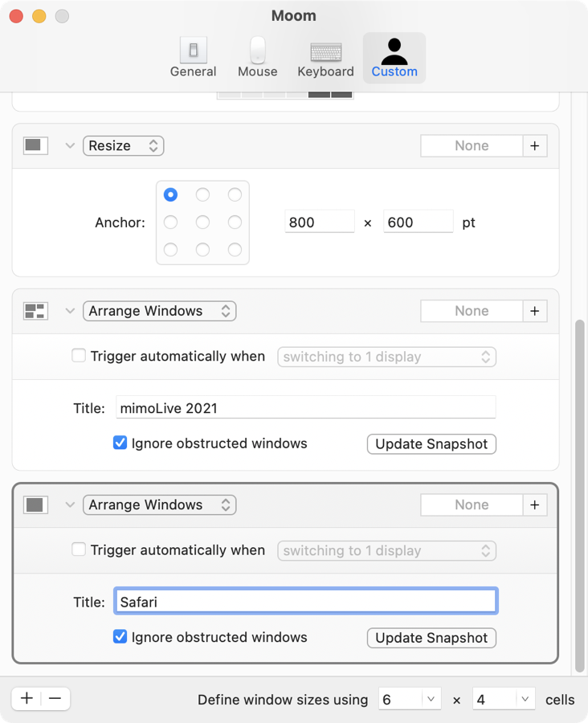Remove selected action with minus button
The height and width of the screenshot is (723, 588).
pos(55,698)
